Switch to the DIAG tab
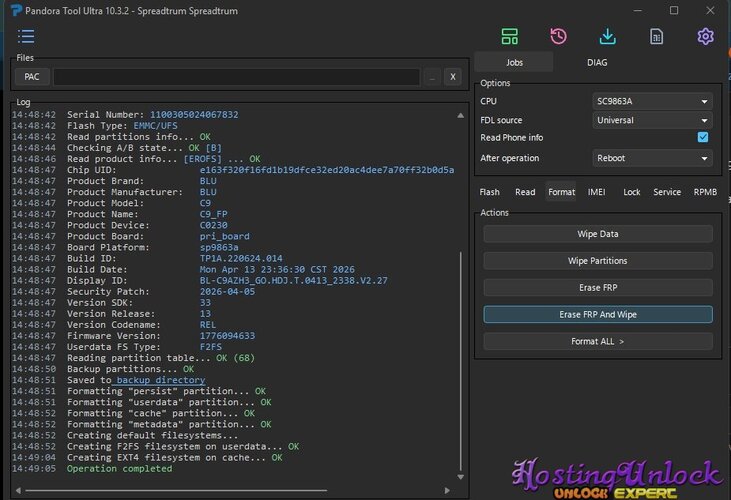Image resolution: width=731 pixels, height=500 pixels. 597,62
